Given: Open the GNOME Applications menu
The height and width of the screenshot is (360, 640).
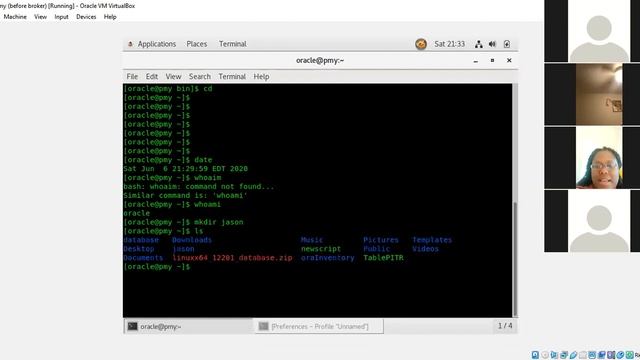Looking at the screenshot, I should 157,44.
